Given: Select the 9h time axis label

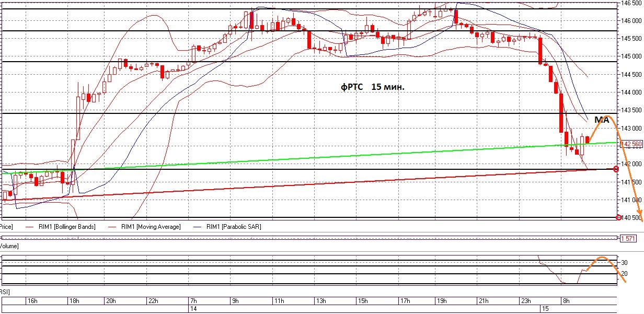Looking at the screenshot, I should (235, 301).
